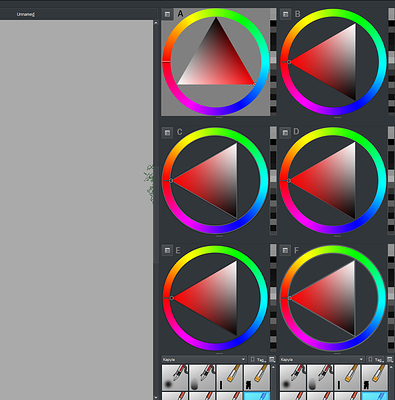The width and height of the screenshot is (395, 400).
Task: Open color selector D settings icon
Action: click(285, 133)
